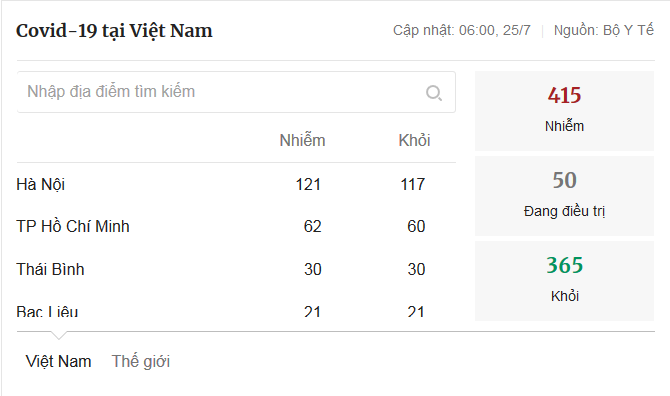
Task: Click the Nhiễm column header
Action: pos(302,141)
